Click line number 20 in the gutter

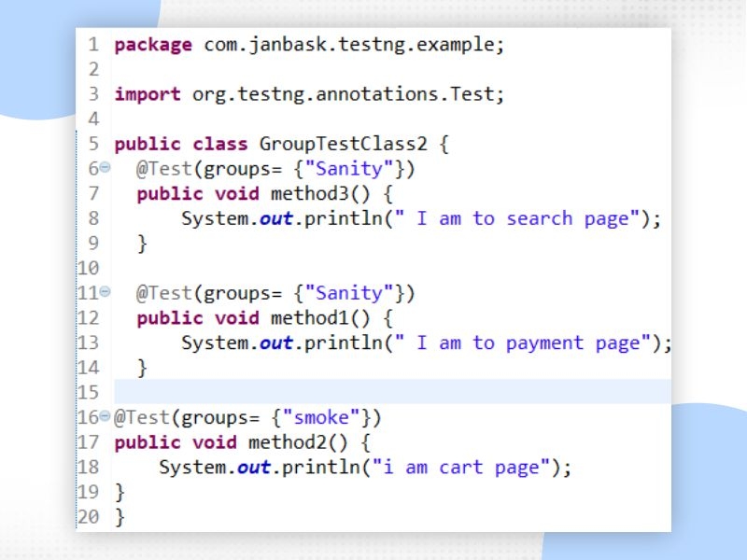(x=88, y=516)
